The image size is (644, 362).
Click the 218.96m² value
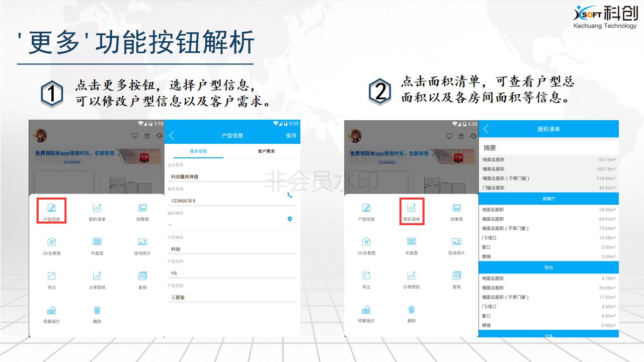point(606,178)
